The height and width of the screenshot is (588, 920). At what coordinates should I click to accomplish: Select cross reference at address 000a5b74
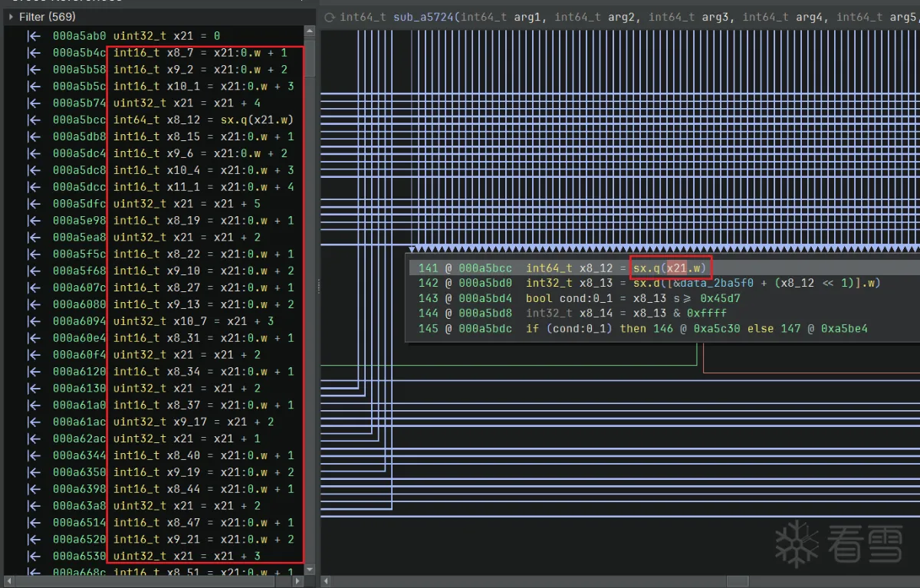pos(187,103)
